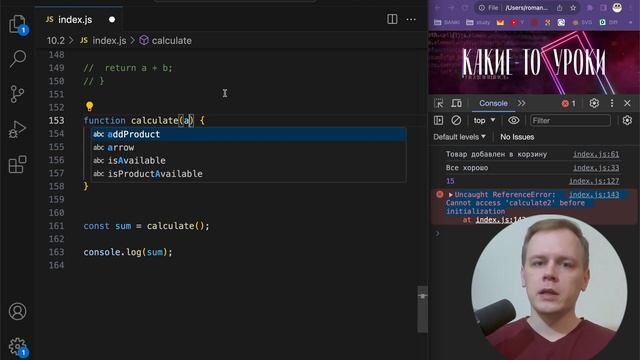Toggle the browser side panel icon

pyautogui.click(x=603, y=8)
